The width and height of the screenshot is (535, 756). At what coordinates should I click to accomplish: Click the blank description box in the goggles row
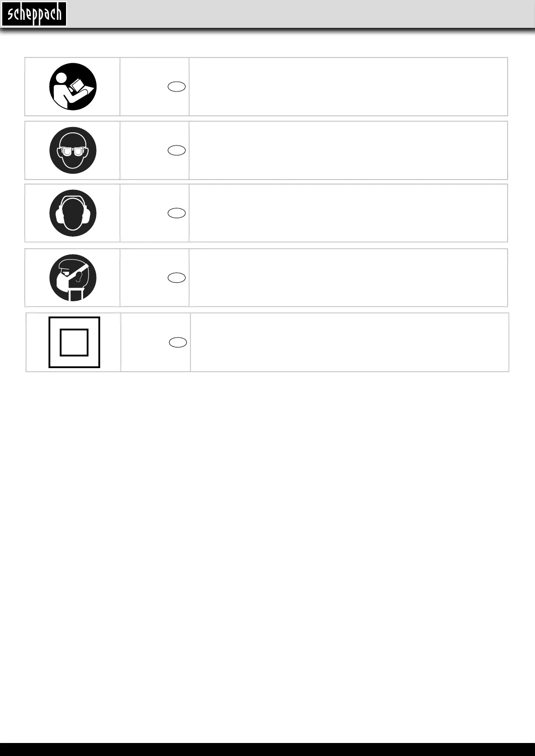348,150
